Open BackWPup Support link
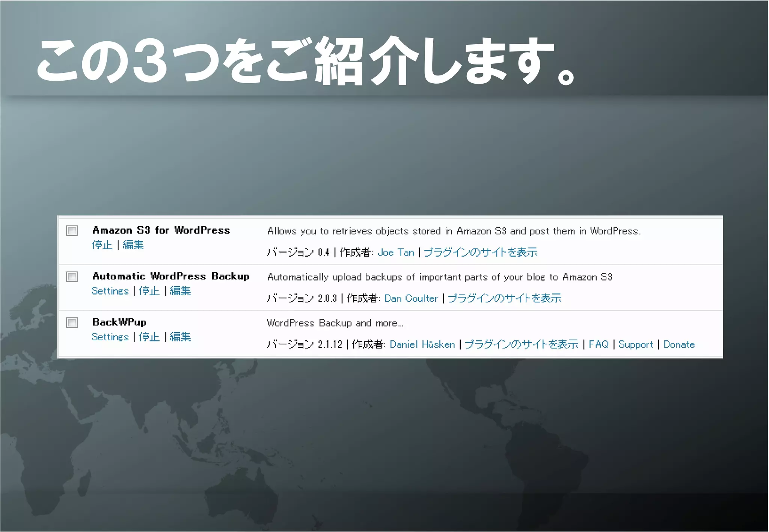The width and height of the screenshot is (769, 532). tap(636, 345)
